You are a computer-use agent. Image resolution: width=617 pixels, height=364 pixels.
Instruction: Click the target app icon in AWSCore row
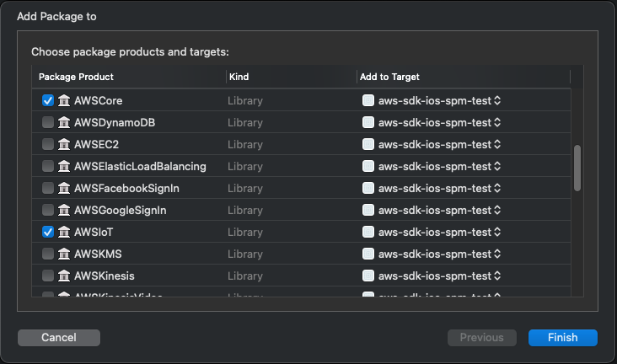(368, 101)
